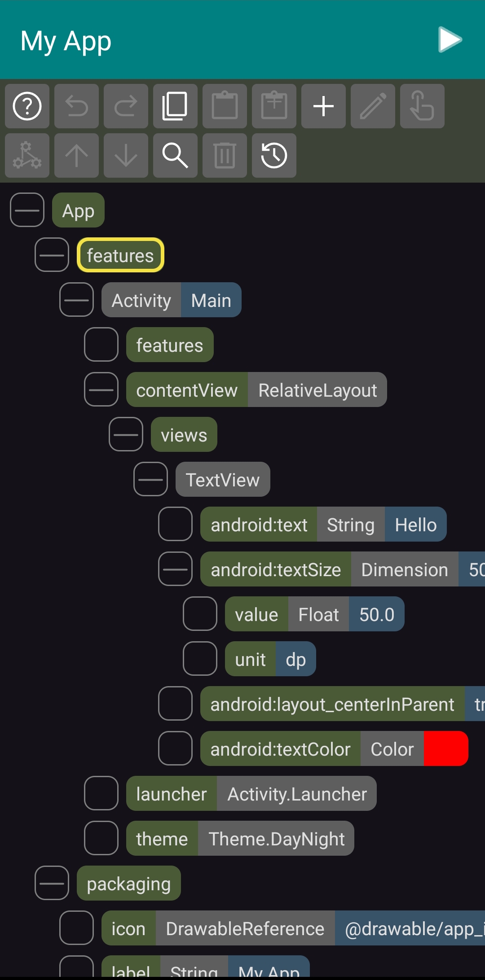Tap the Run play button

tap(450, 40)
